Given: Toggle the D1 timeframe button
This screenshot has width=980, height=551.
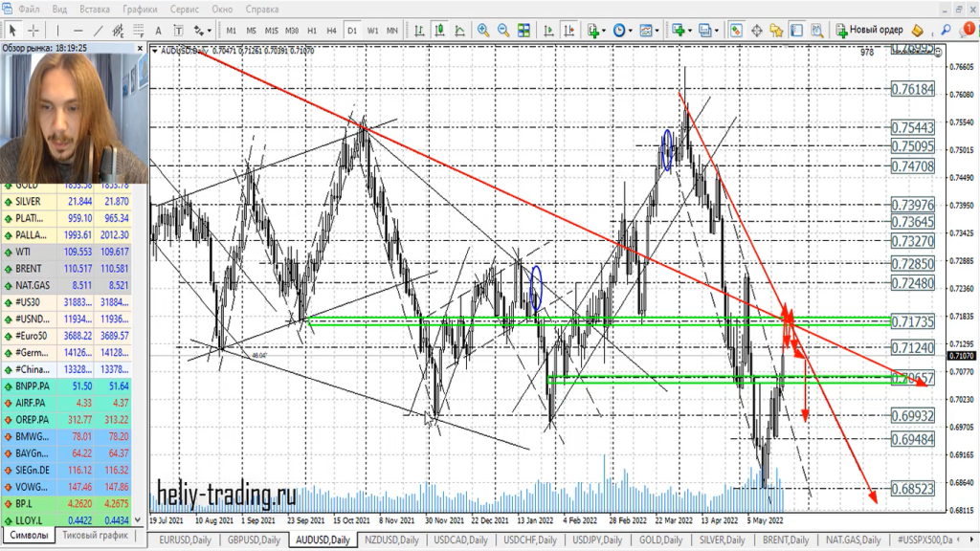Looking at the screenshot, I should pos(351,31).
